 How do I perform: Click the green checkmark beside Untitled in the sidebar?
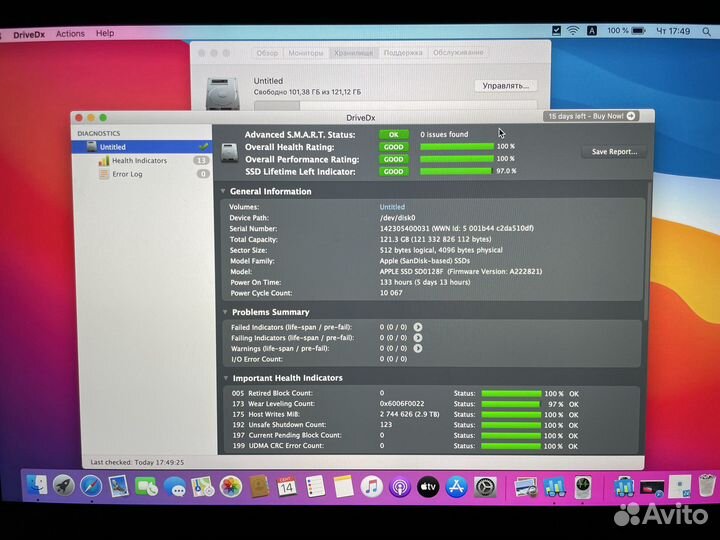(x=203, y=147)
